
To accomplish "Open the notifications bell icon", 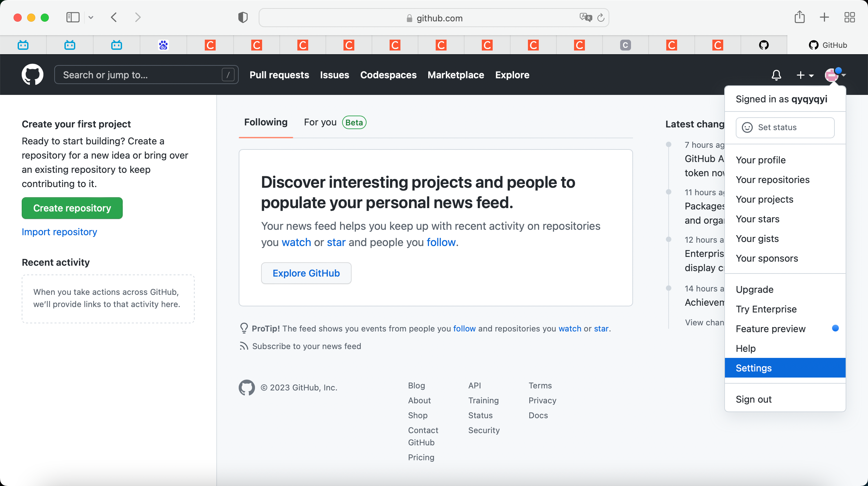I will [x=776, y=75].
